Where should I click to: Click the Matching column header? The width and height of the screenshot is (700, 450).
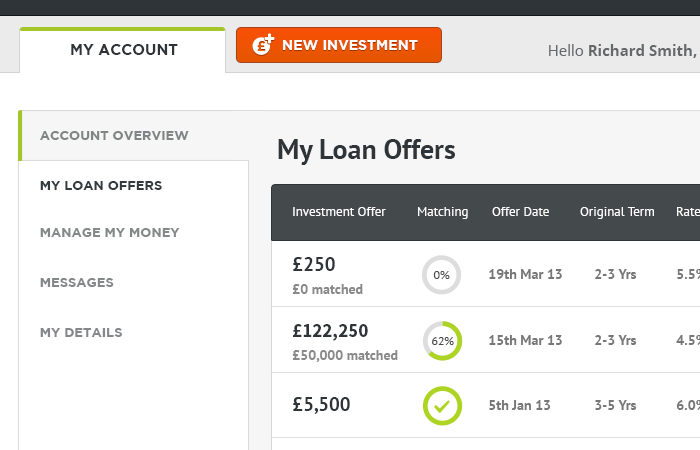tap(442, 212)
